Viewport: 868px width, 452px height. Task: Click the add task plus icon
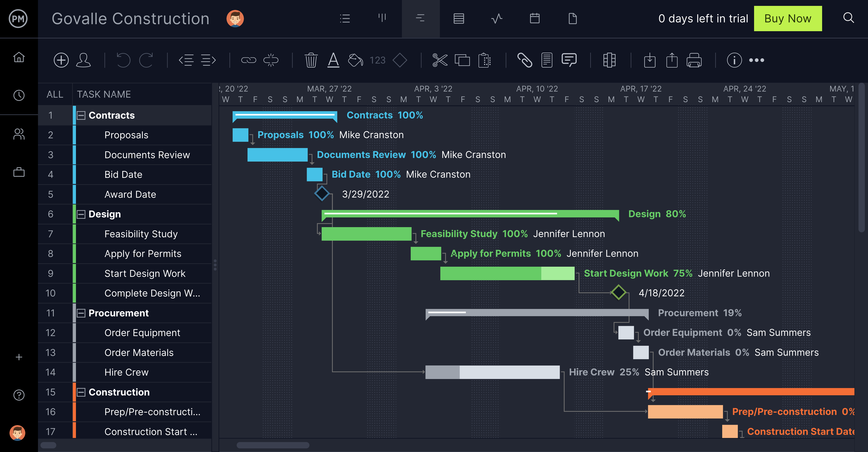coord(61,61)
